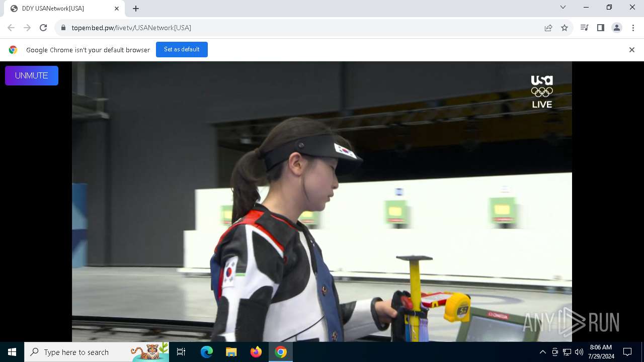This screenshot has height=362, width=644.
Task: Set Chrome as default browser
Action: tap(182, 49)
